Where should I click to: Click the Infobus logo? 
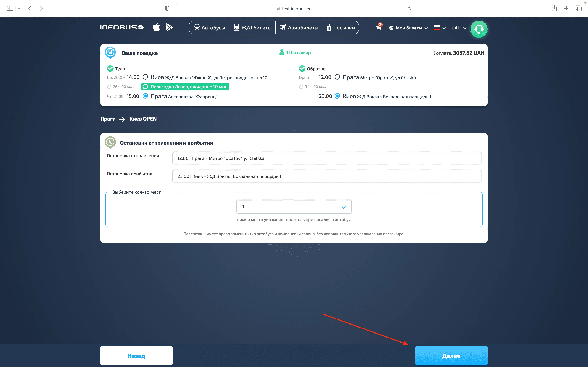[122, 27]
